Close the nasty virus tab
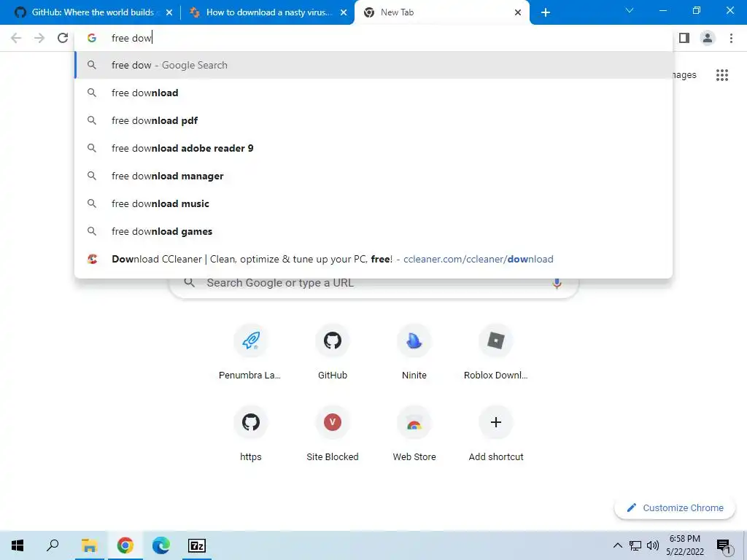Viewport: 747px width, 560px height. (344, 13)
